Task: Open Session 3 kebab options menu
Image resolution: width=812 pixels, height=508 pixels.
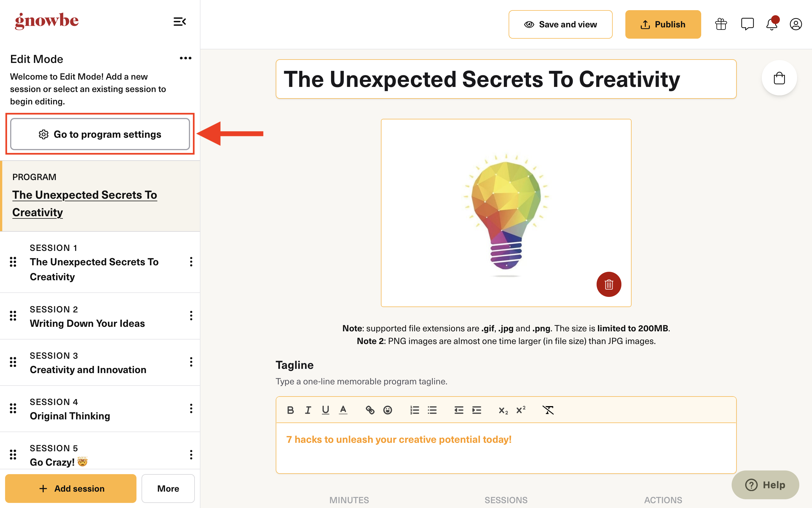Action: pyautogui.click(x=191, y=362)
